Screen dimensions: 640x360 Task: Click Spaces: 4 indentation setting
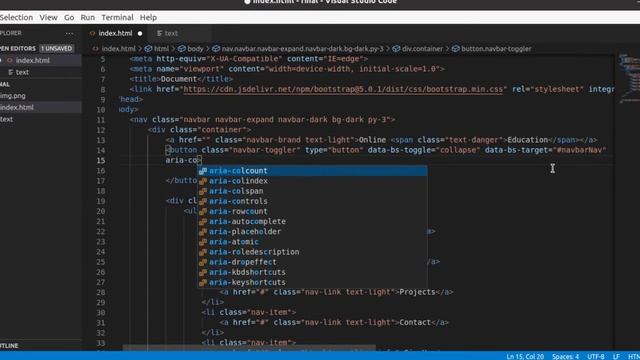tap(565, 356)
